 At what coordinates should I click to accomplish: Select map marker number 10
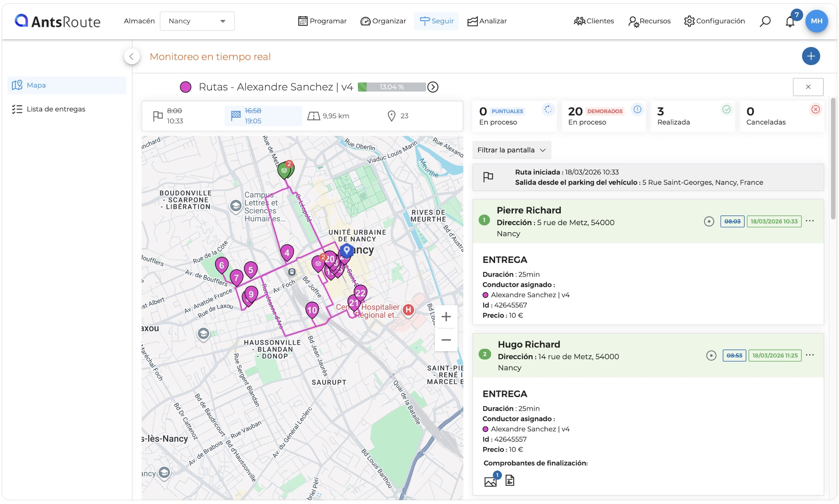(312, 310)
